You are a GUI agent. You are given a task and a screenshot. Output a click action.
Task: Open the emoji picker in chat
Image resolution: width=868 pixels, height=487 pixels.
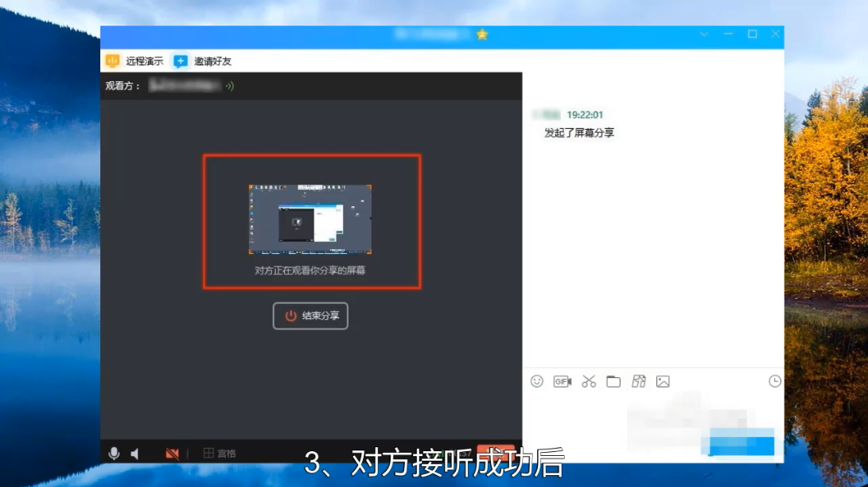coord(536,381)
